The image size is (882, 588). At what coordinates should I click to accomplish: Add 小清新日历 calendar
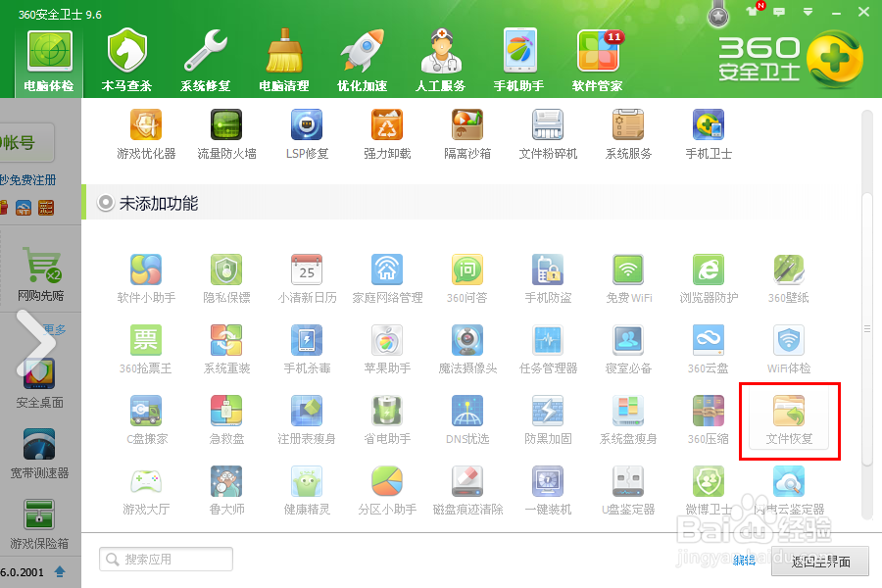coord(307,278)
